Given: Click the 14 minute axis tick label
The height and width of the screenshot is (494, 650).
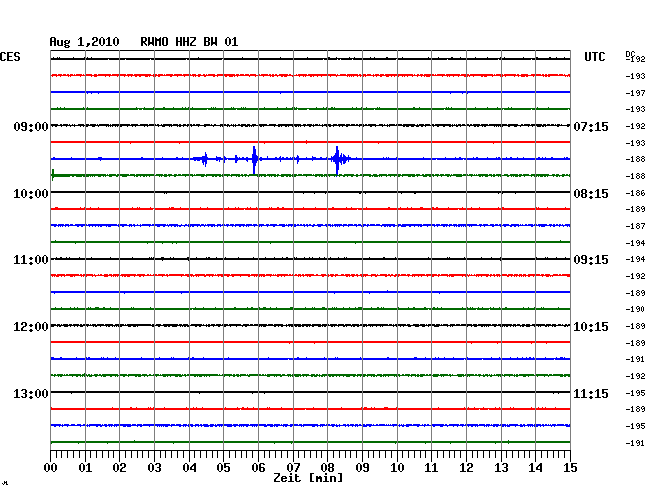Looking at the screenshot, I should [x=535, y=468].
